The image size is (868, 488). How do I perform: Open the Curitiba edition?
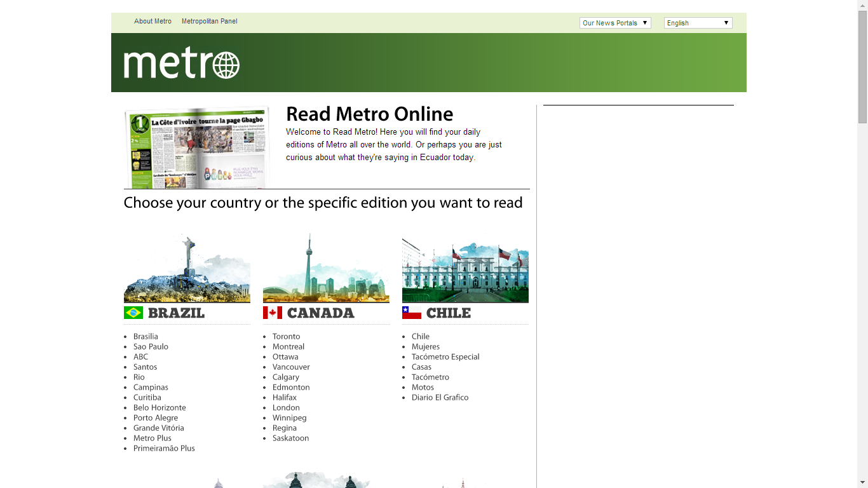147,398
